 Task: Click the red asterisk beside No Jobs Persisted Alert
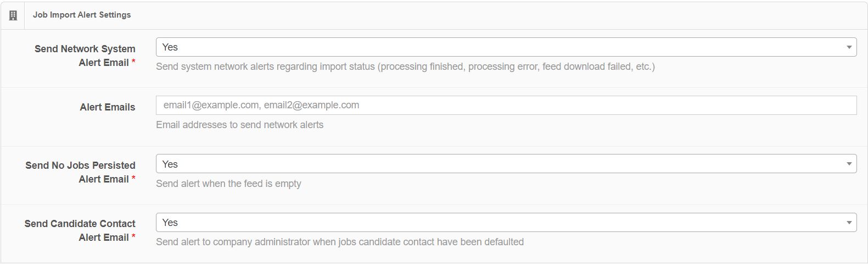133,179
